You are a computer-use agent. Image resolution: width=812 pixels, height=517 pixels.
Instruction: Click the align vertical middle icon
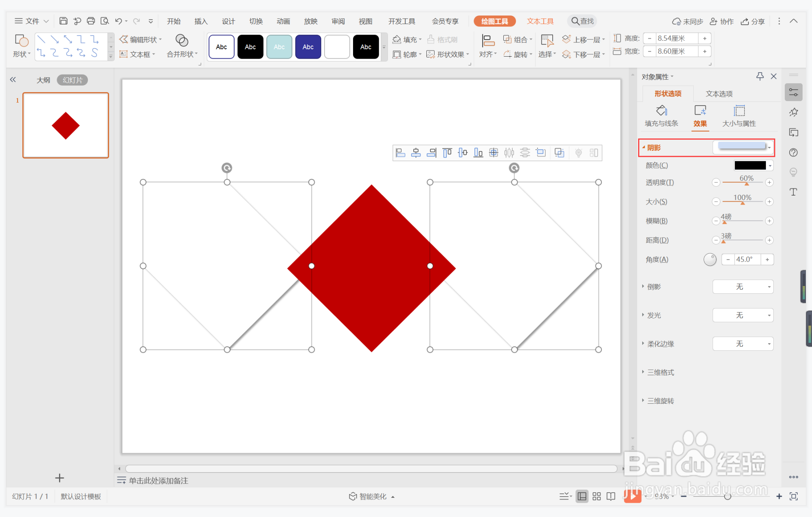click(463, 153)
